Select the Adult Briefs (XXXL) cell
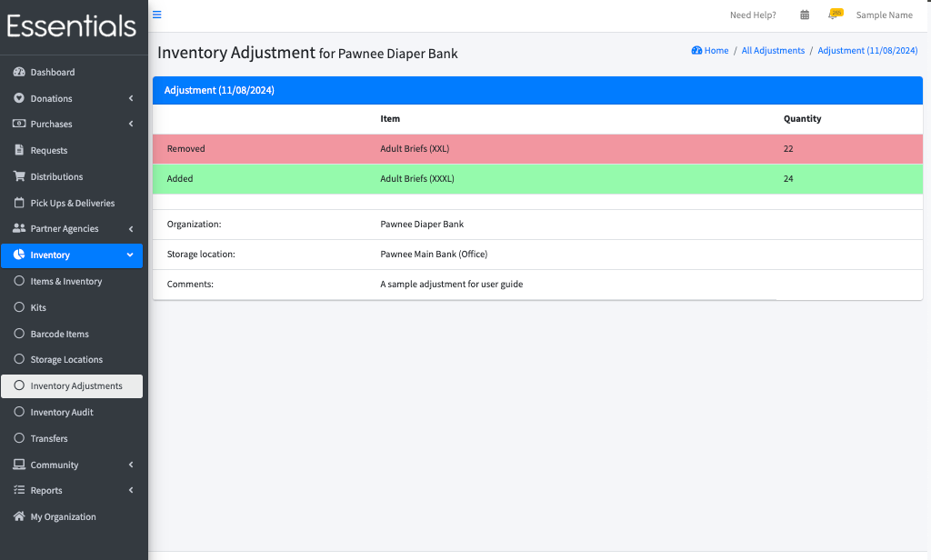The height and width of the screenshot is (560, 931). click(416, 178)
